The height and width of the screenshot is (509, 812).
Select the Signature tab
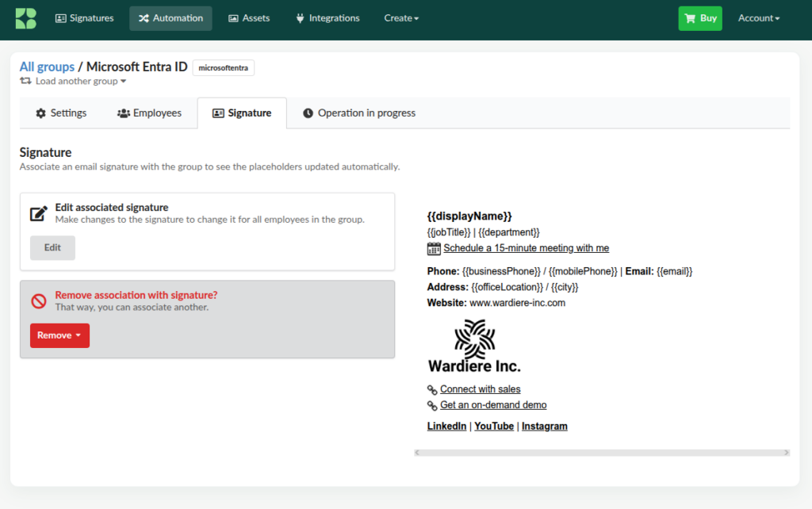click(x=242, y=113)
